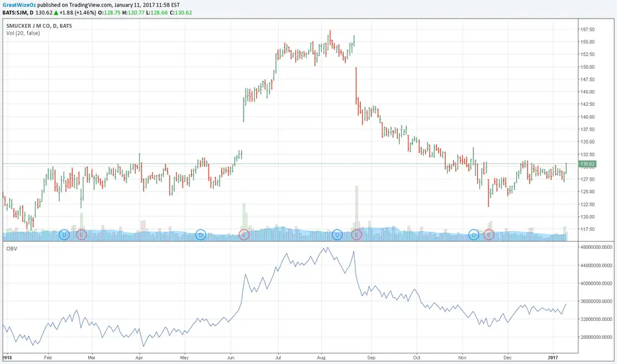Click the +1.88 (+1.46%) change value

pos(77,13)
